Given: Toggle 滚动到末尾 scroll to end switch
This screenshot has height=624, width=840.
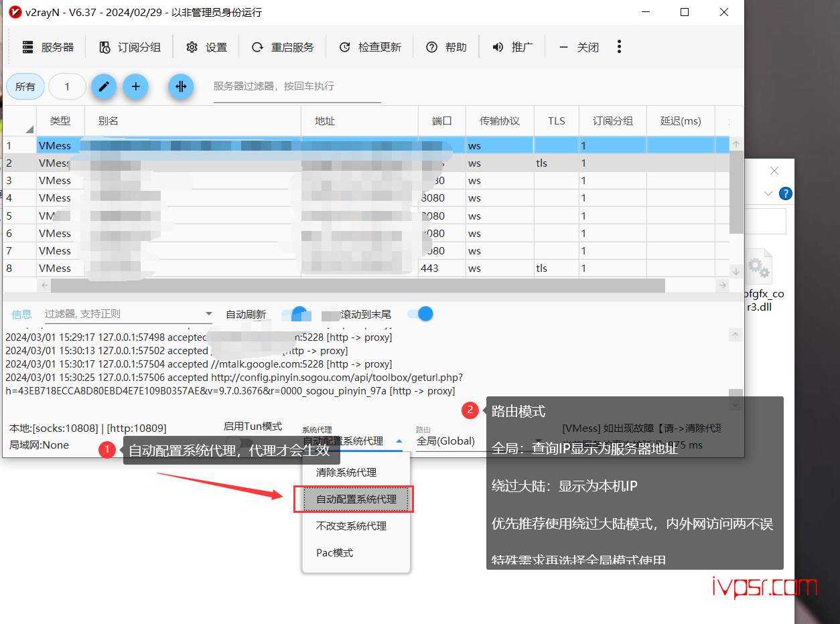Looking at the screenshot, I should point(420,313).
